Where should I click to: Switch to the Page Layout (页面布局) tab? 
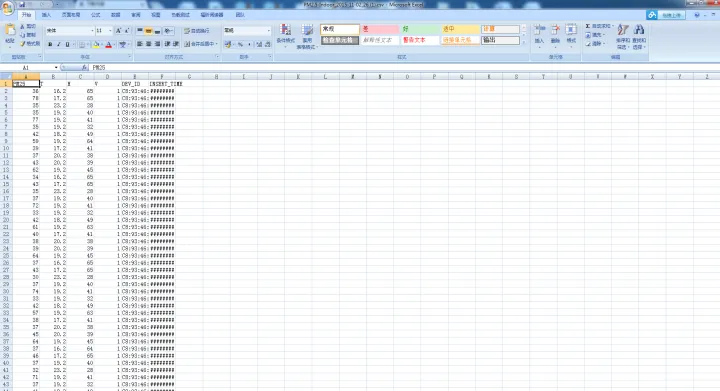click(71, 15)
